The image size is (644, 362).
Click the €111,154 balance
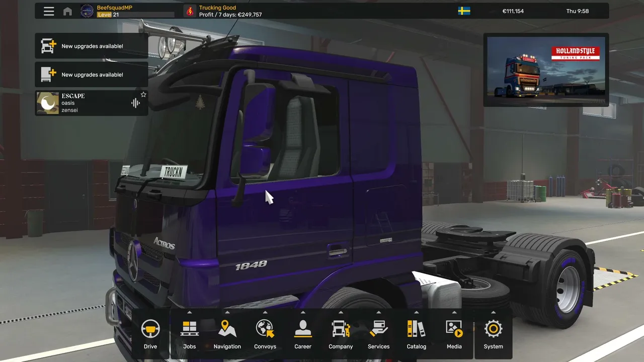pos(513,11)
